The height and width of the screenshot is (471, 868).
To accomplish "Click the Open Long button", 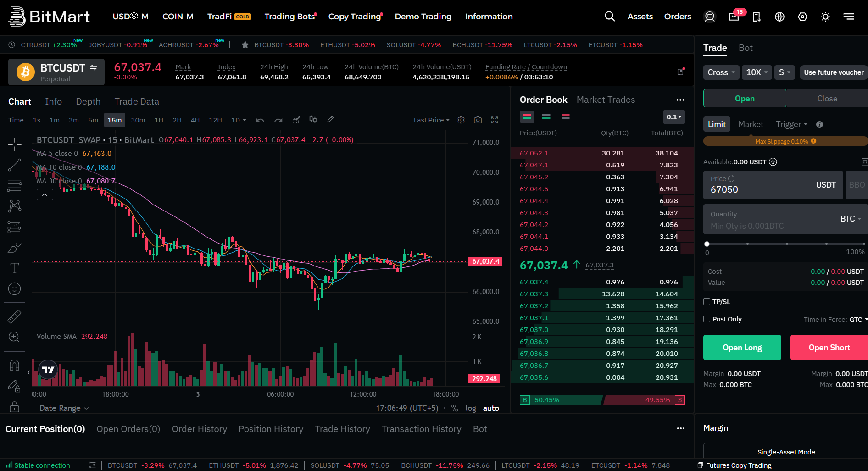I will click(742, 348).
